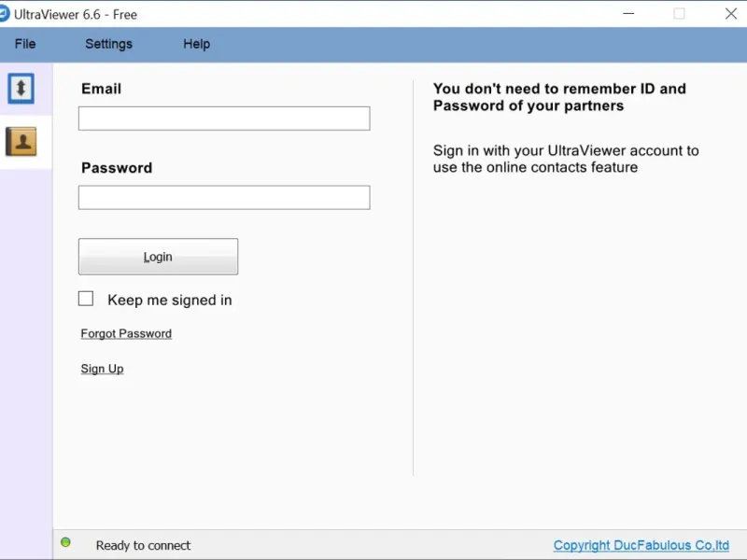Viewport: 747px width, 560px height.
Task: Visit the Copyright DucFabulous Co.ltd link
Action: tap(641, 545)
